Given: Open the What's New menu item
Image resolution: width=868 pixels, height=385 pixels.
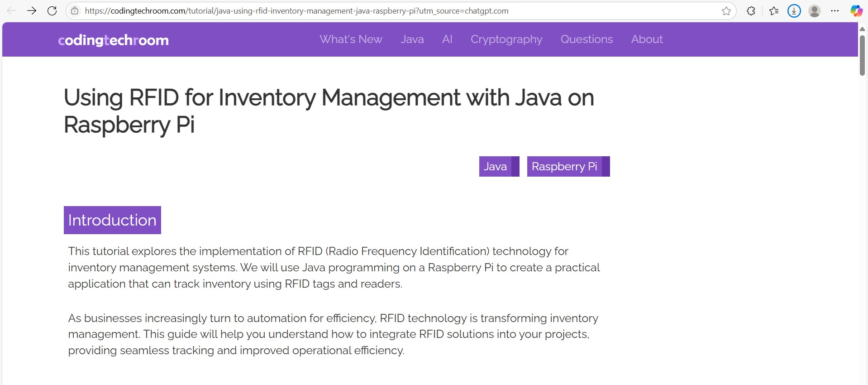Looking at the screenshot, I should pos(351,39).
